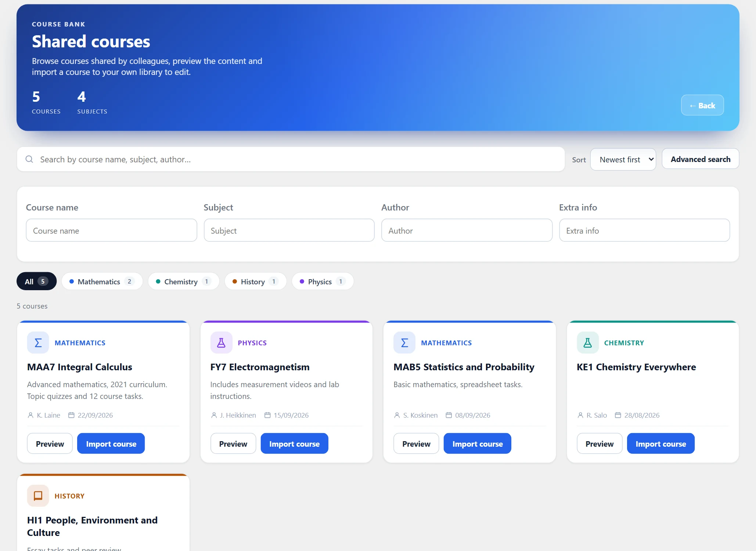Click the calendar icon beside 08/09/2026
756x551 pixels.
pos(449,415)
